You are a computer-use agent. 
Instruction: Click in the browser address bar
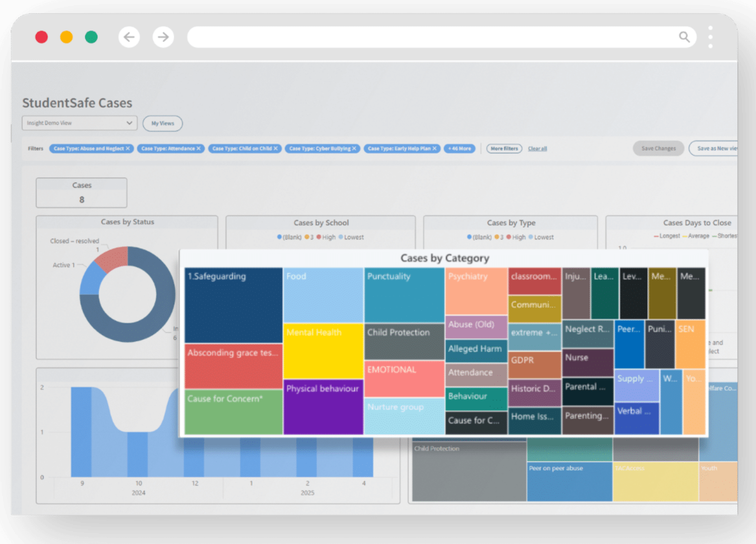click(428, 37)
